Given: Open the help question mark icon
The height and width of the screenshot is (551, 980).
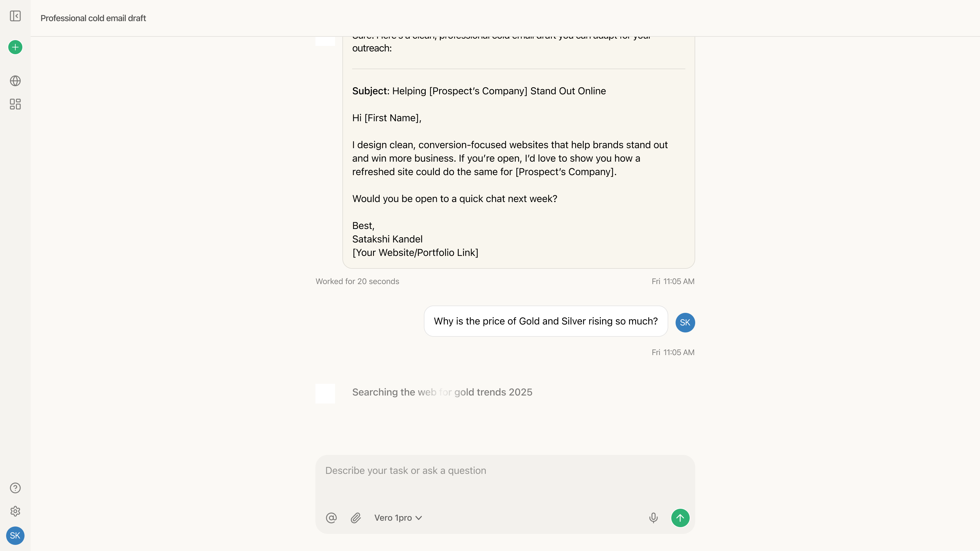Looking at the screenshot, I should [x=15, y=488].
